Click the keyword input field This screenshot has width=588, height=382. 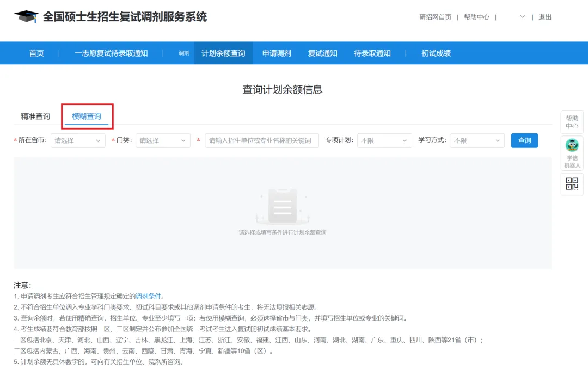(261, 140)
